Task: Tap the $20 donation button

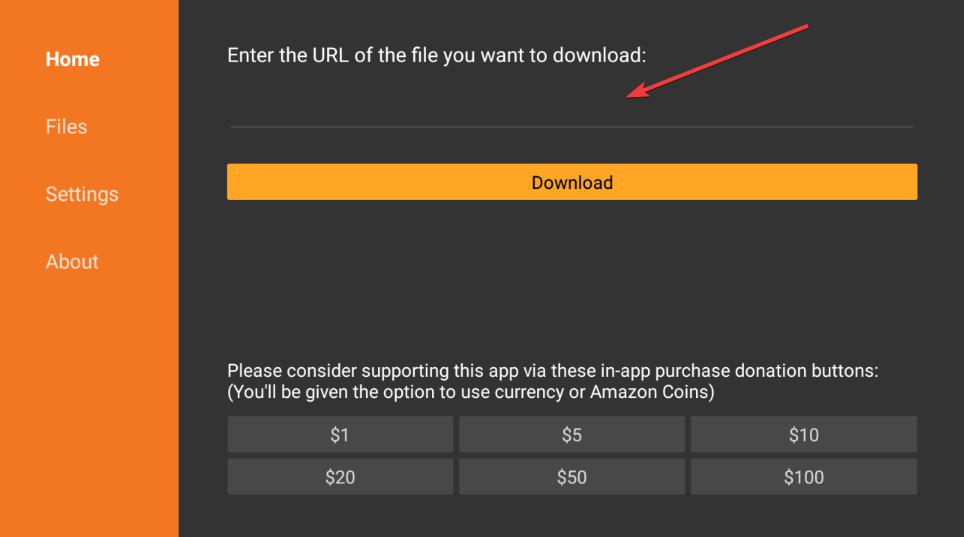Action: tap(340, 477)
